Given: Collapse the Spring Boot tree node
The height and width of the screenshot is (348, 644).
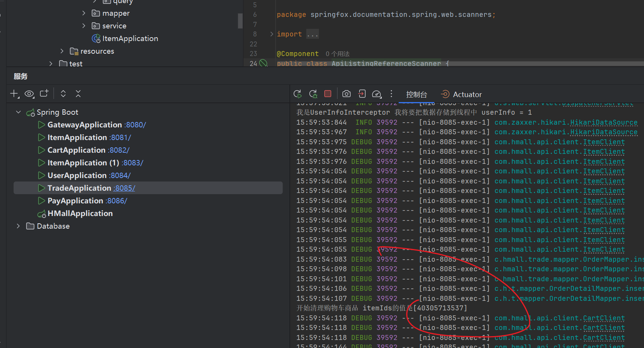Looking at the screenshot, I should pos(18,112).
